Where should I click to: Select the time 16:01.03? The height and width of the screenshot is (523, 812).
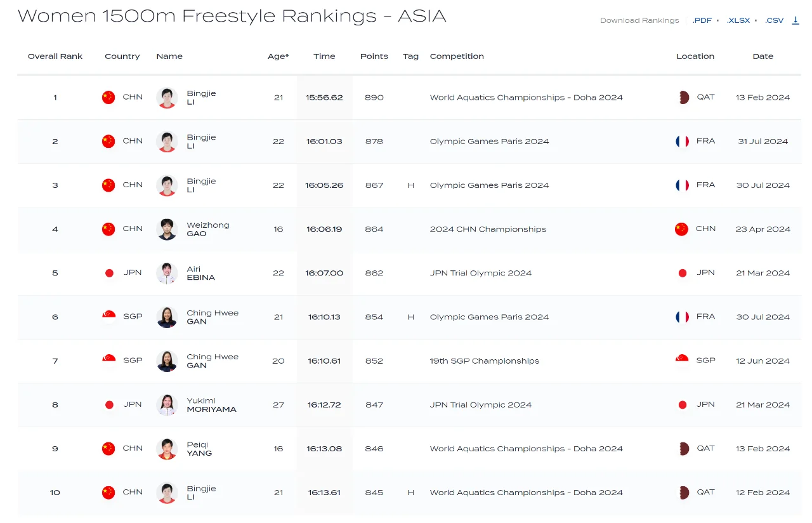click(x=324, y=142)
